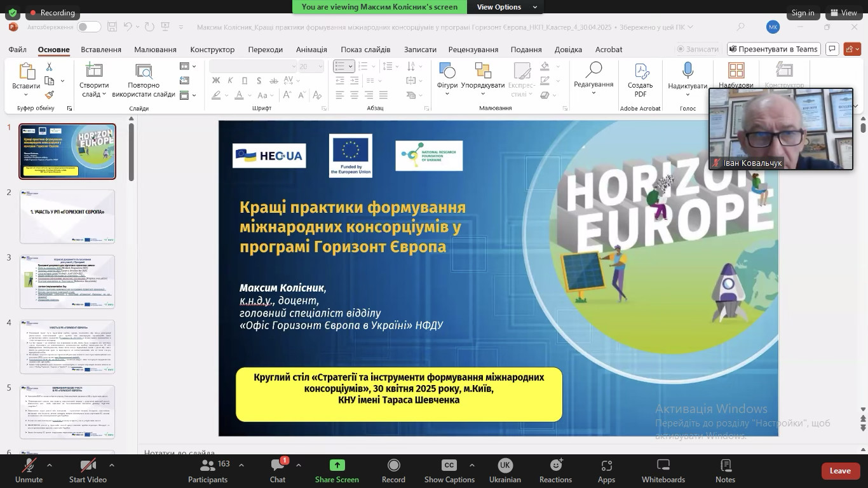The image size is (868, 488).
Task: Click the Clear all formatting icon
Action: point(316,95)
